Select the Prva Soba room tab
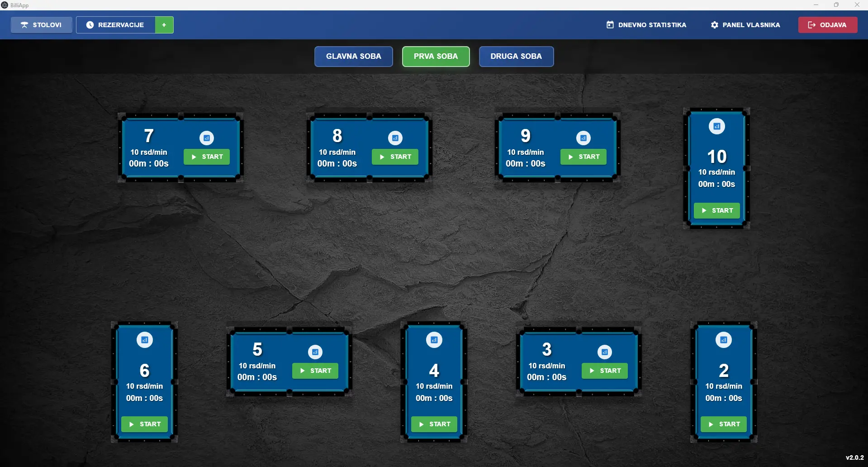Image resolution: width=868 pixels, height=467 pixels. [436, 57]
